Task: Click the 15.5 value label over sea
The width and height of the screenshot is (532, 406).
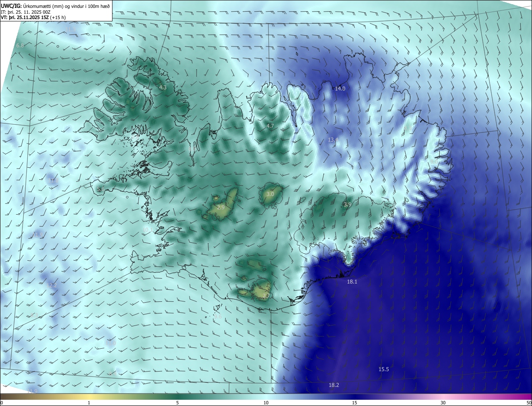Action: coord(384,369)
